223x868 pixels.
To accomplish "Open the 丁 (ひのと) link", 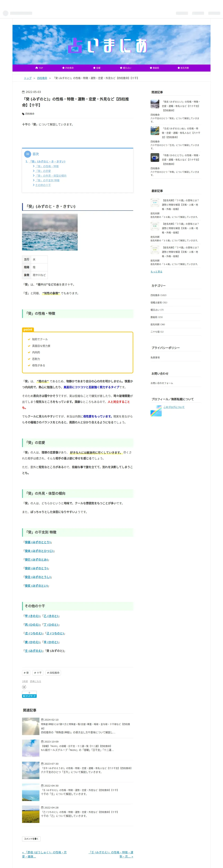I will pyautogui.click(x=51, y=625).
